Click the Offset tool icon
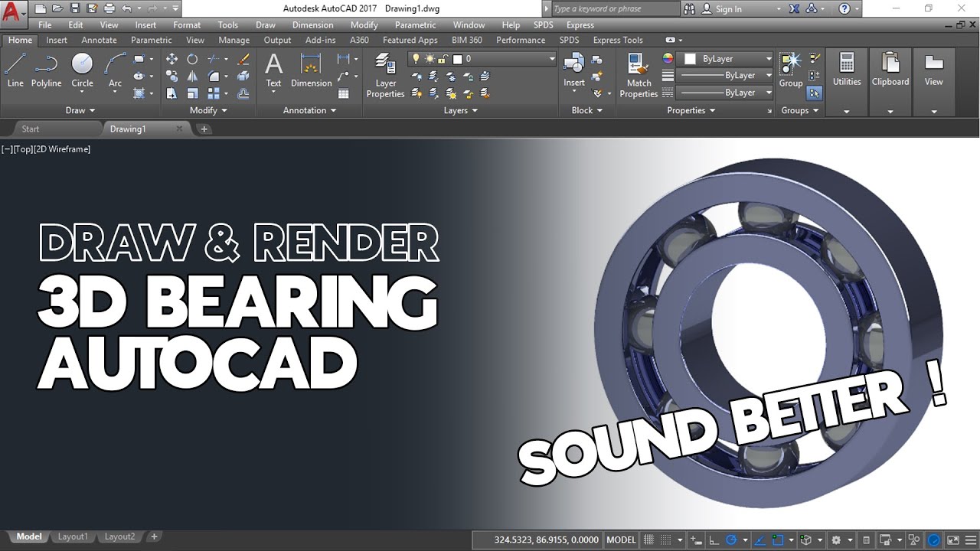The height and width of the screenshot is (551, 980). click(243, 93)
